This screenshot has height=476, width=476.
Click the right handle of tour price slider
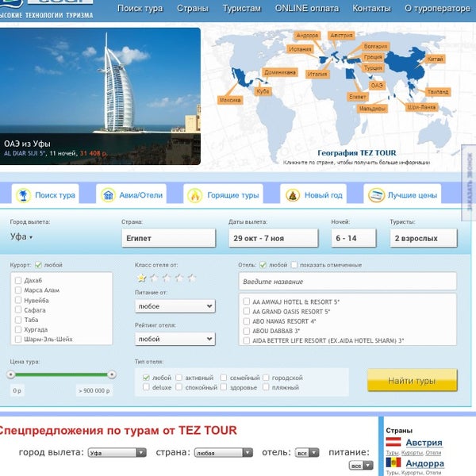[x=112, y=374]
